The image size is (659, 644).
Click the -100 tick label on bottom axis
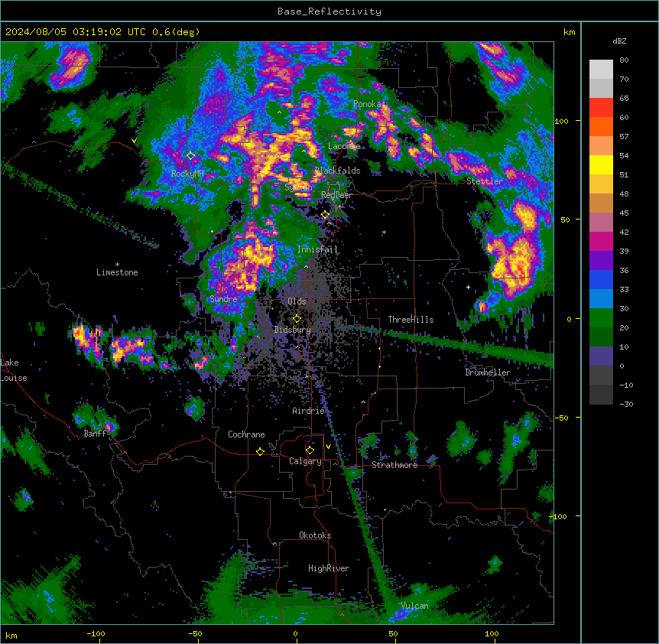(x=96, y=633)
